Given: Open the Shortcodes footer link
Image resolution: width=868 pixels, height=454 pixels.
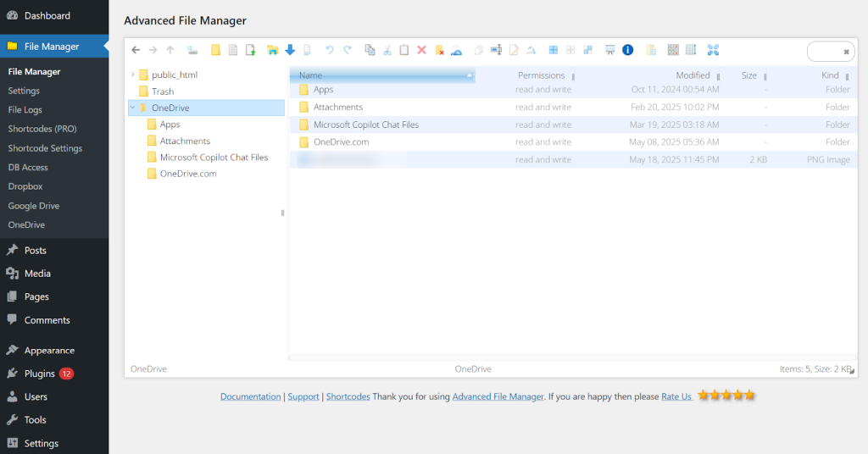Looking at the screenshot, I should pos(348,396).
